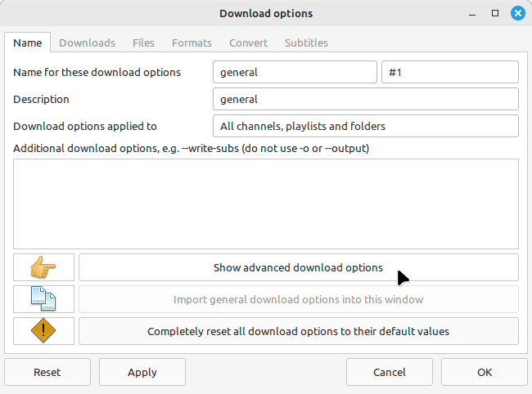Screen dimensions: 532x394
Task: Open the Convert tab
Action: pos(248,43)
